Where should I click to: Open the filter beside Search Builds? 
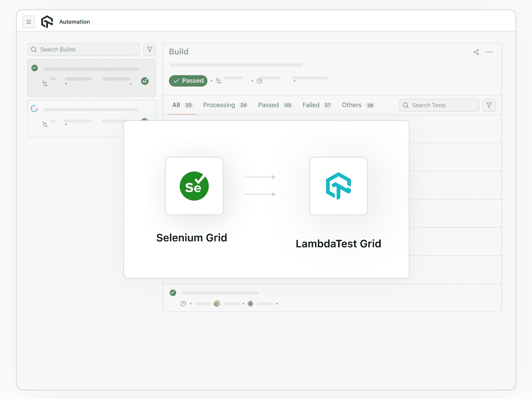(x=149, y=49)
